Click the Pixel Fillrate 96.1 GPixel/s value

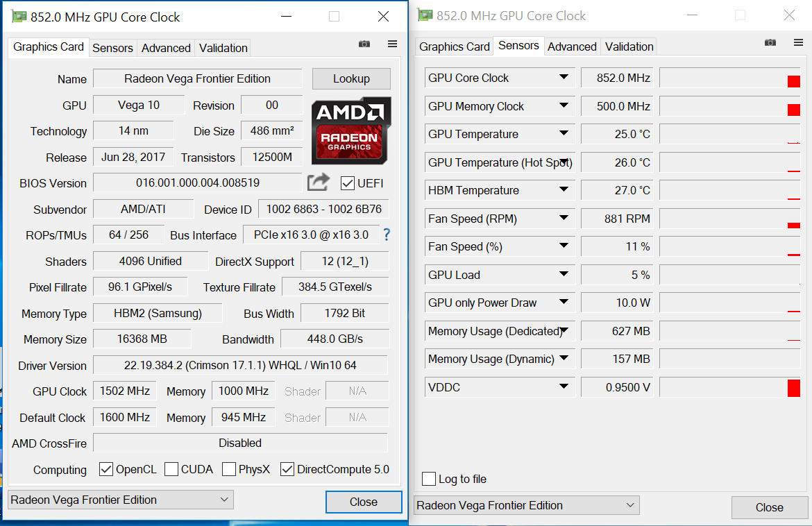(140, 287)
